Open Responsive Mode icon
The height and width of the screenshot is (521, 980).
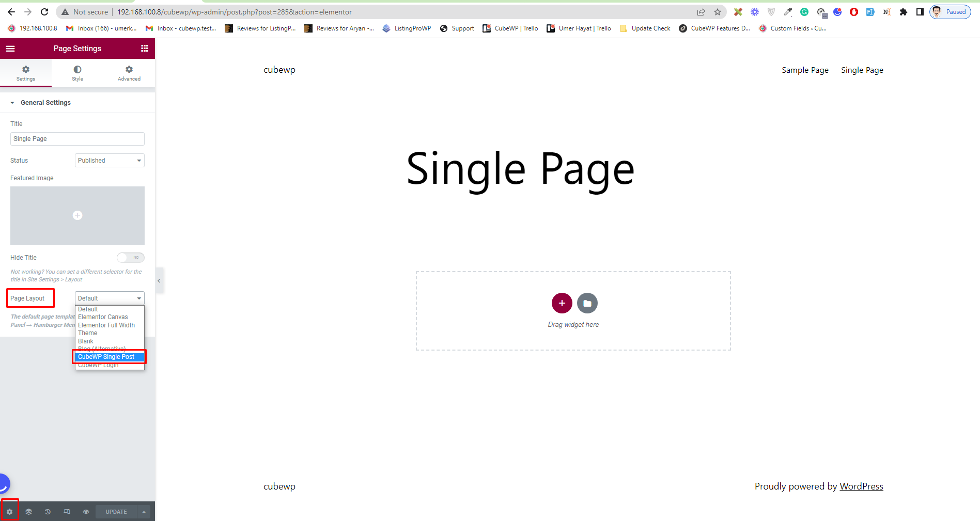67,512
